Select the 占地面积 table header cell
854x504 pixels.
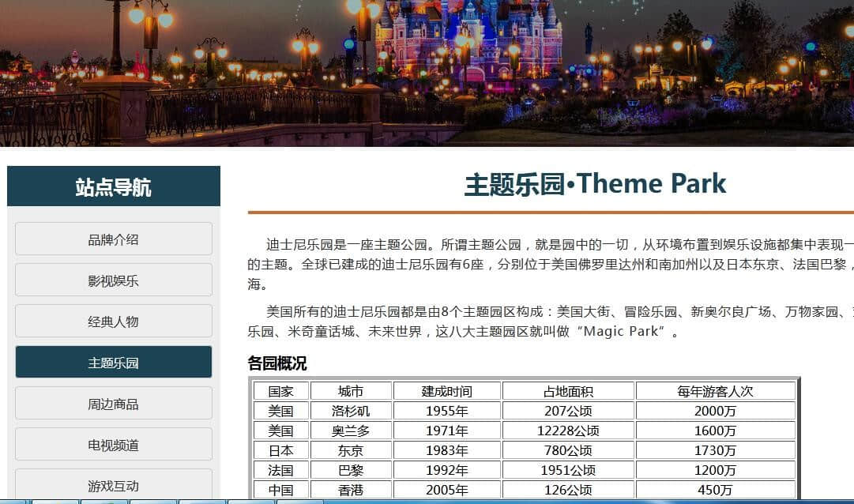click(x=568, y=391)
